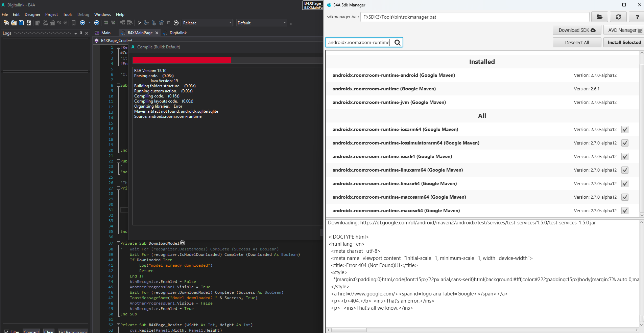Click the Paste toolbar icon
Image resolution: width=644 pixels, height=333 pixels.
click(52, 23)
